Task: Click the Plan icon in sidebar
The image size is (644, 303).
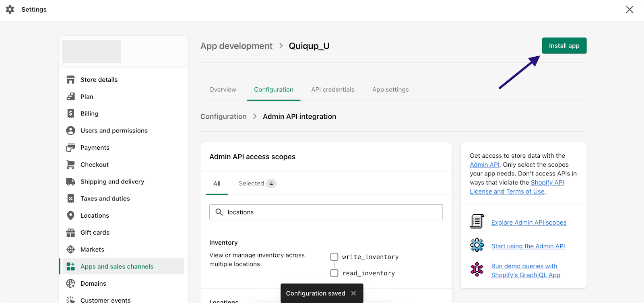Action: coord(70,97)
